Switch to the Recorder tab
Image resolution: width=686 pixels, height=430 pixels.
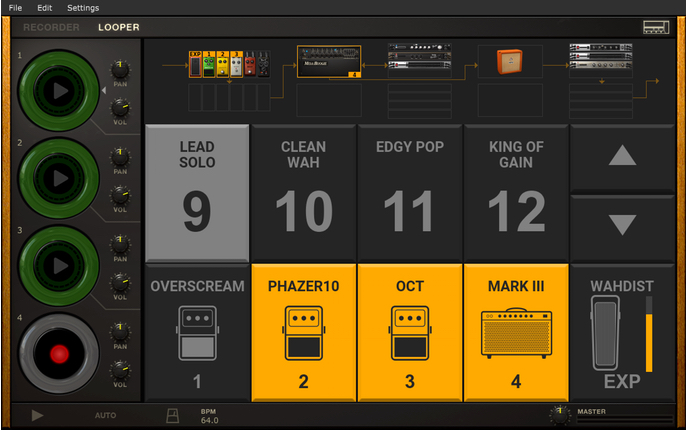[51, 27]
